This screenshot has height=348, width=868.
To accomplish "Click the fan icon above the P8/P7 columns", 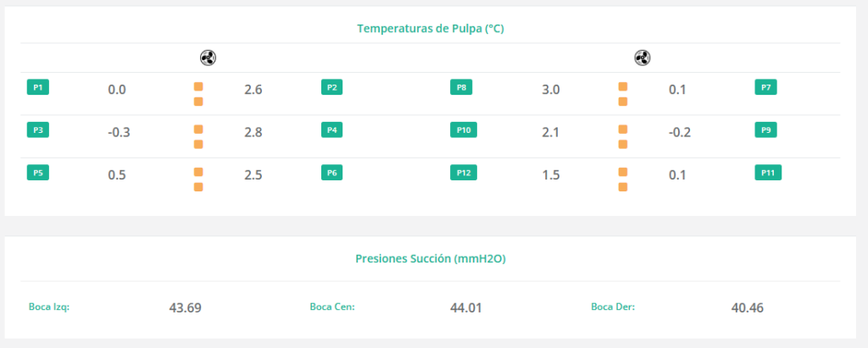I will 642,58.
